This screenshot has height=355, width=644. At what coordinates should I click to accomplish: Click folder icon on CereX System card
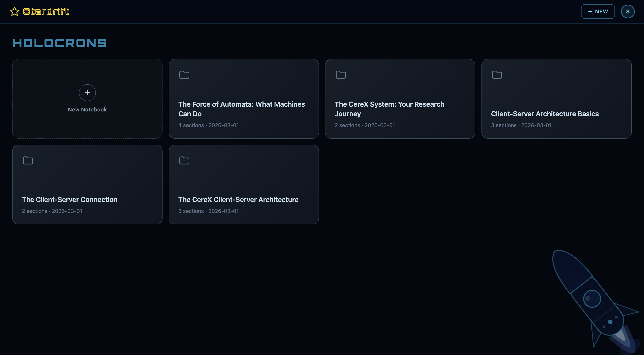tap(341, 75)
